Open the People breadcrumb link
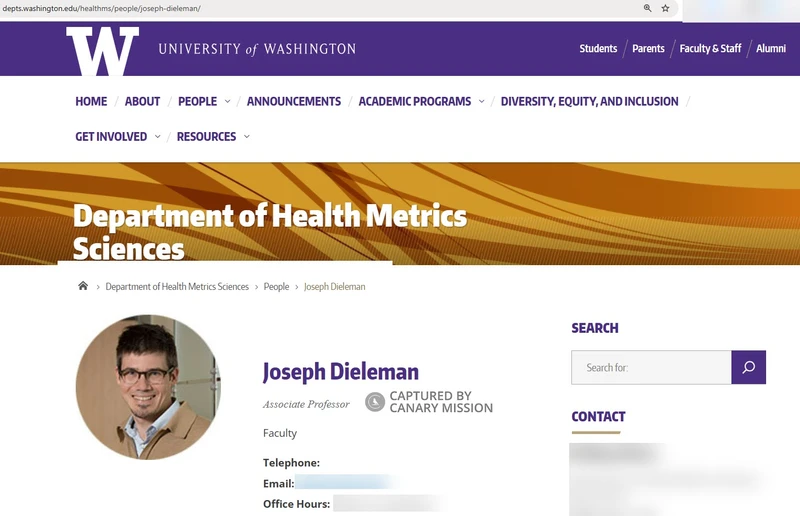Viewport: 800px width, 516px height. click(x=276, y=286)
